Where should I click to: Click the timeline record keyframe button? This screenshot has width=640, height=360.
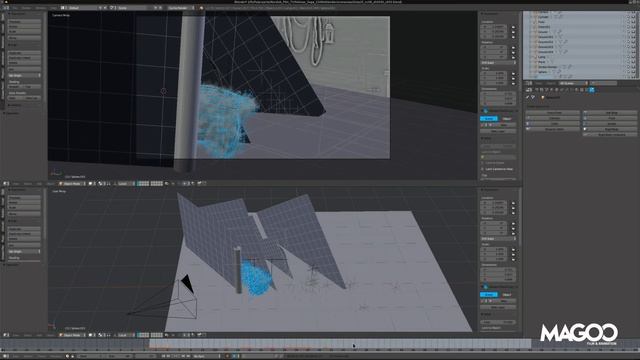[x=227, y=356]
